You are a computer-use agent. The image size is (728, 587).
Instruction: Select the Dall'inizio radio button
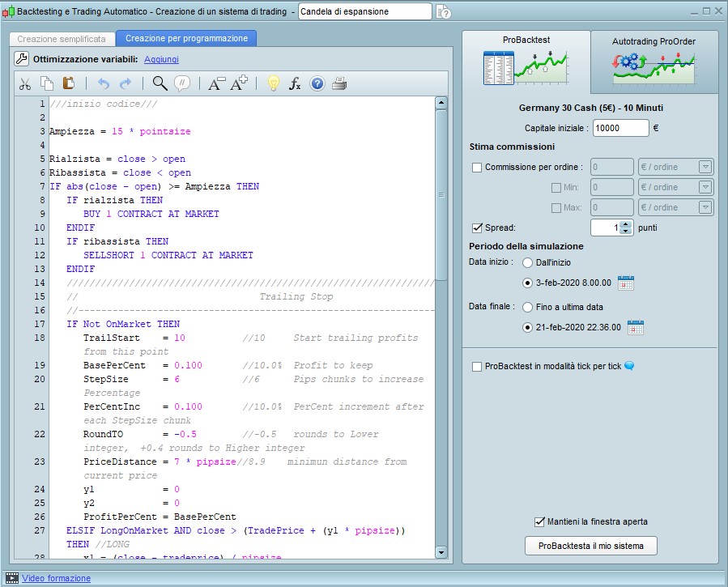point(528,263)
